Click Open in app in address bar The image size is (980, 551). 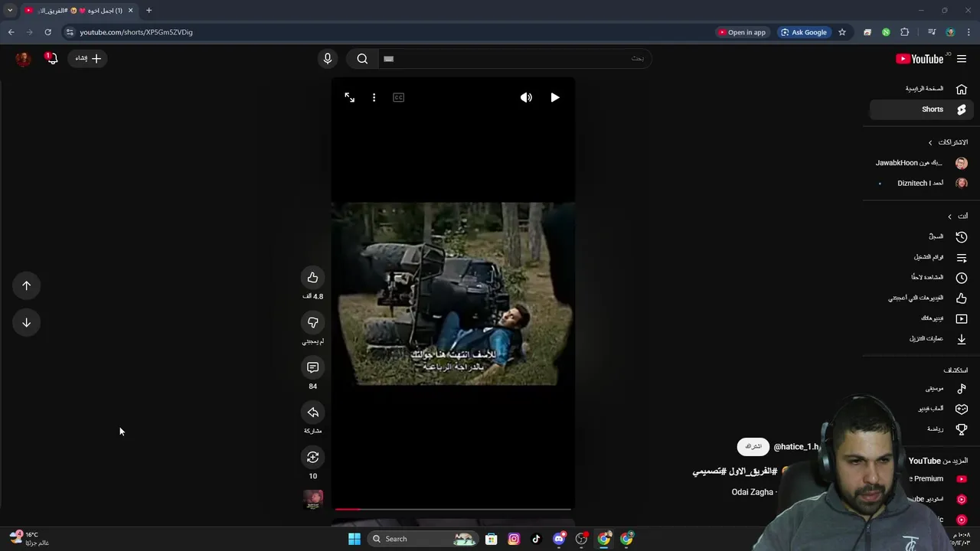pyautogui.click(x=741, y=32)
